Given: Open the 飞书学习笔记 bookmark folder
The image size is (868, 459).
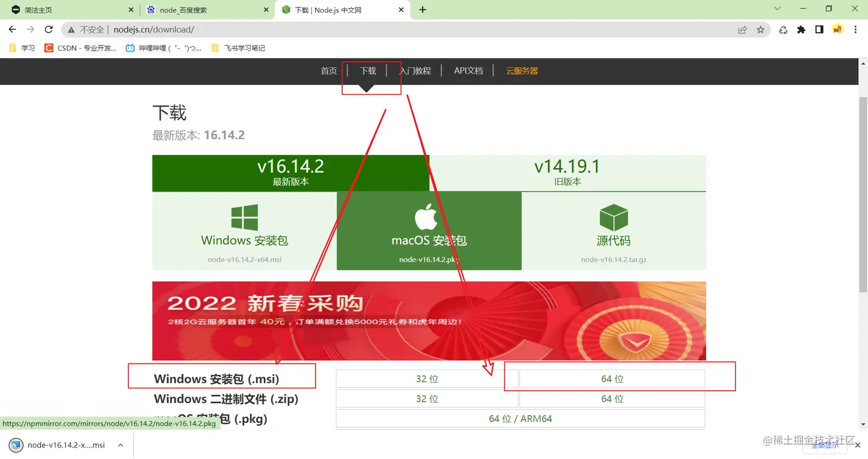Looking at the screenshot, I should 238,48.
